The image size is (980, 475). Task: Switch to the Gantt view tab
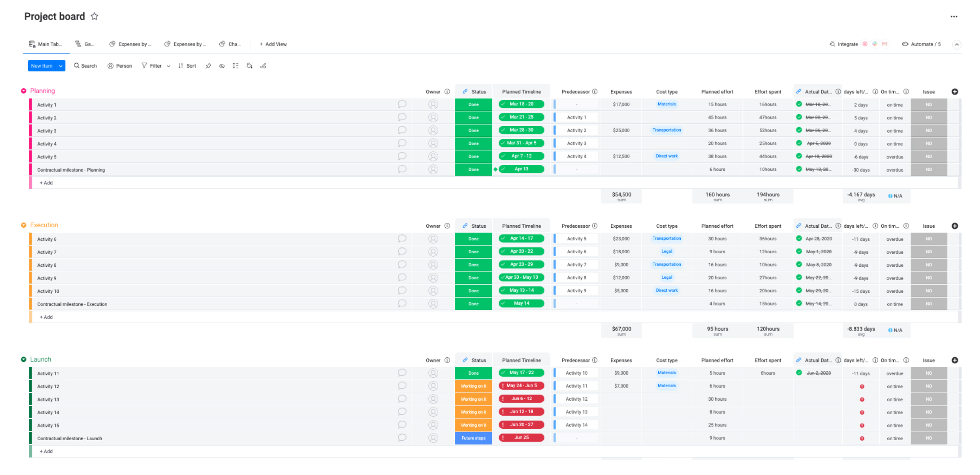(x=85, y=44)
